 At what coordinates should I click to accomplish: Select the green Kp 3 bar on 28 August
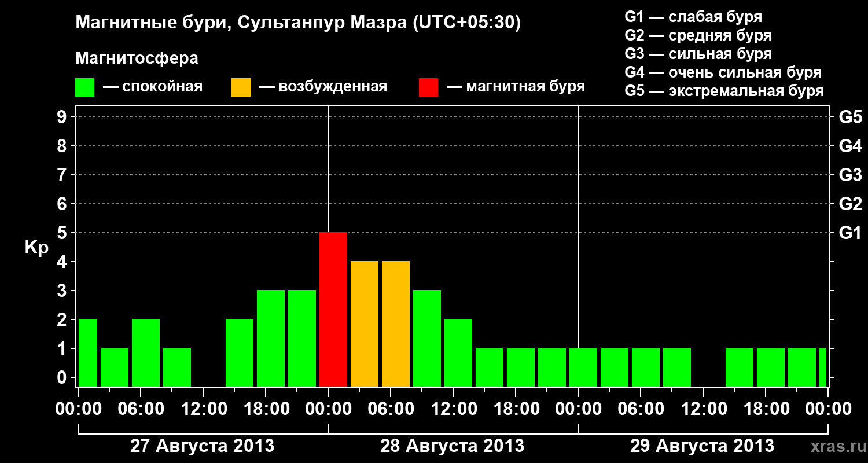pyautogui.click(x=427, y=338)
